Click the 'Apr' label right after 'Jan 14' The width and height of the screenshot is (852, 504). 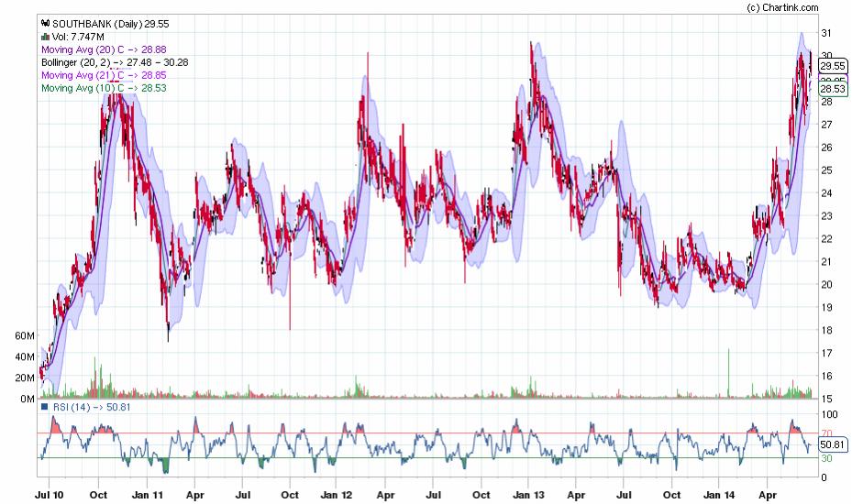pyautogui.click(x=768, y=495)
